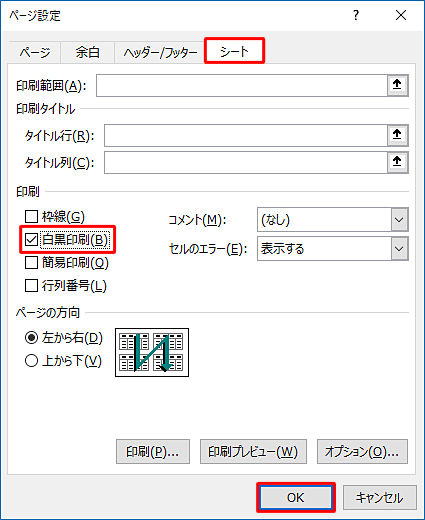Click the 印刷プレビュー(W) button
Viewport: 425px width, 520px height.
[x=253, y=452]
